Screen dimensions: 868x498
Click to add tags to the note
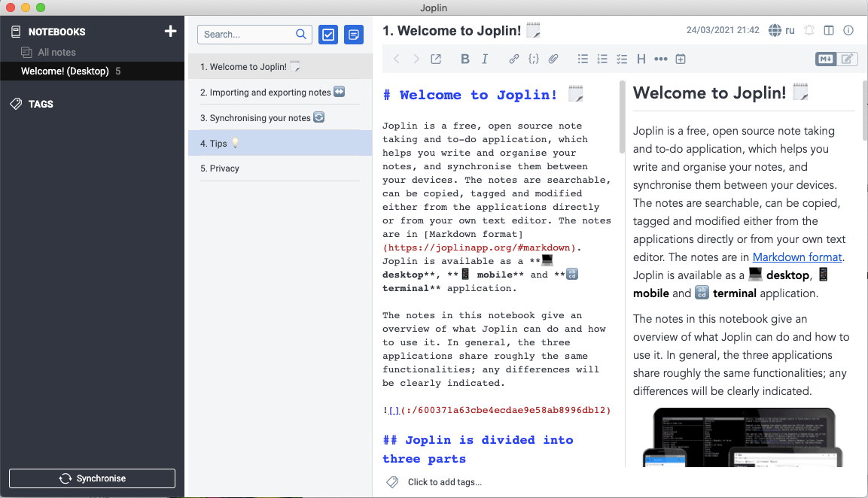tap(444, 482)
